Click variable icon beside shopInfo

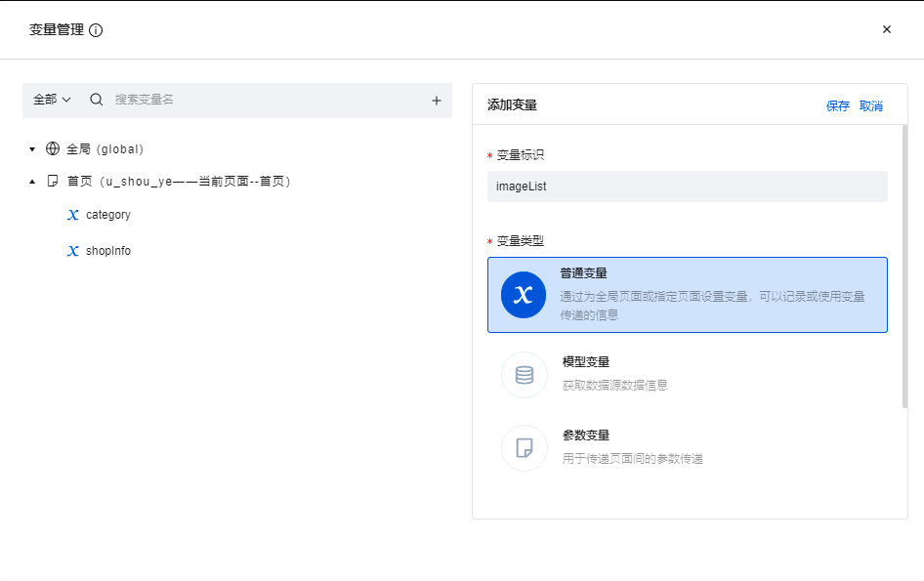tap(73, 251)
